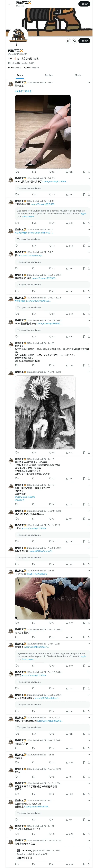Like the Feb 5 stockings photo post
Image resolution: width=98 pixels, height=868 pixels.
point(51,172)
